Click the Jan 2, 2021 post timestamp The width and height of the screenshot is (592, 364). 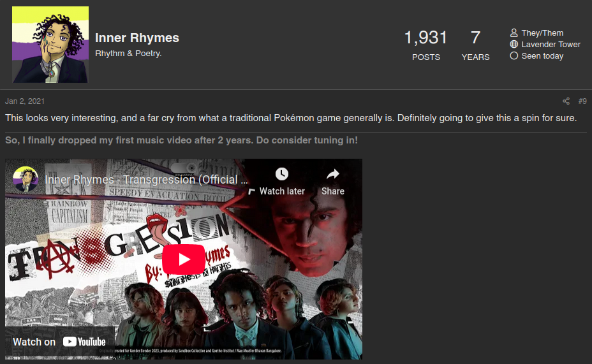(x=25, y=101)
